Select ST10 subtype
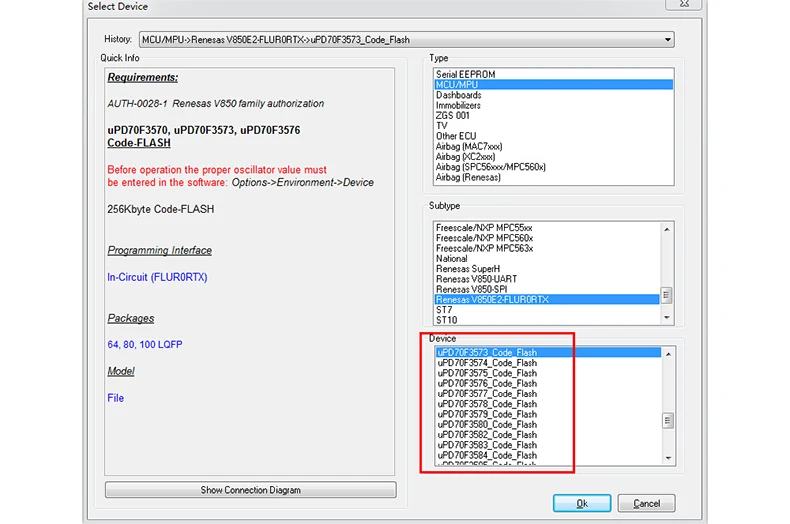 (x=547, y=320)
